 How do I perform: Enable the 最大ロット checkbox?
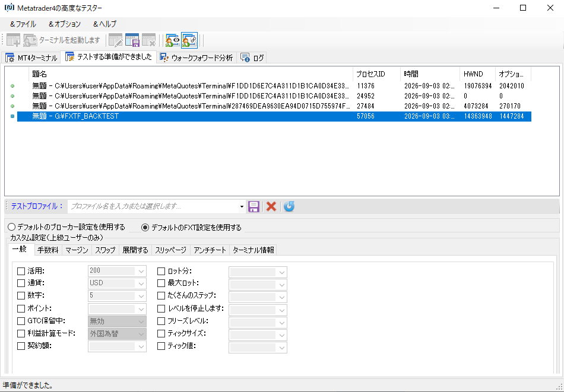coord(161,283)
